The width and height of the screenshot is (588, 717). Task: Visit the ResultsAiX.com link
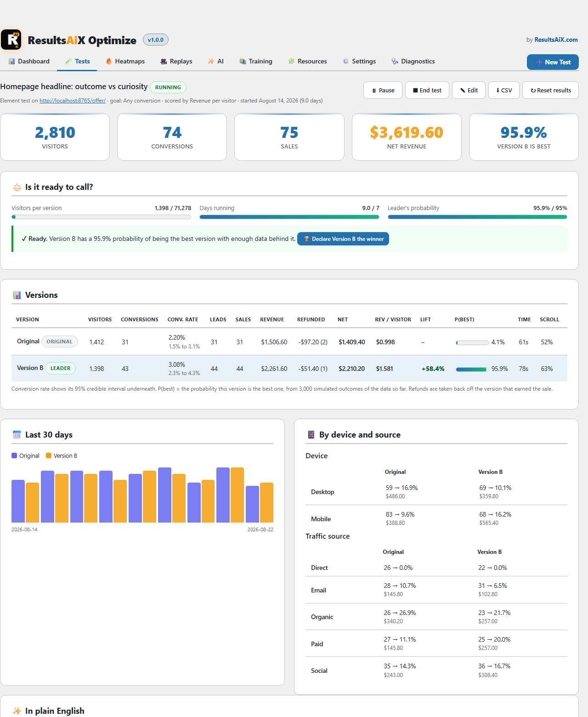click(556, 40)
